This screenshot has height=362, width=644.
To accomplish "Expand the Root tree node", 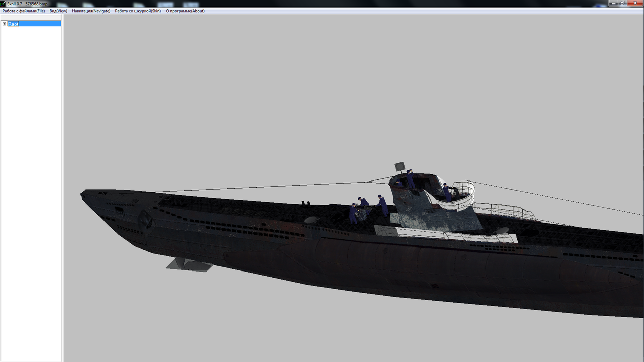I will [x=4, y=24].
